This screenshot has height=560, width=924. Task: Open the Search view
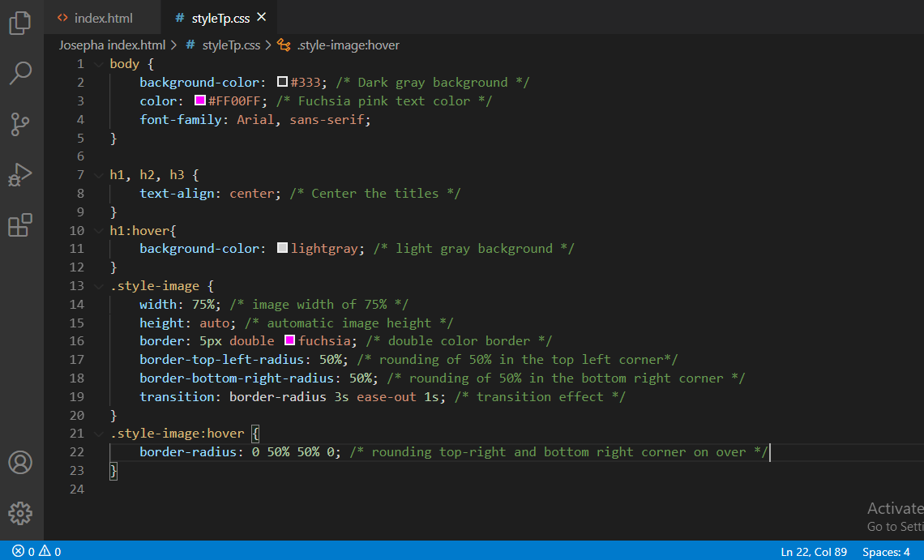20,73
